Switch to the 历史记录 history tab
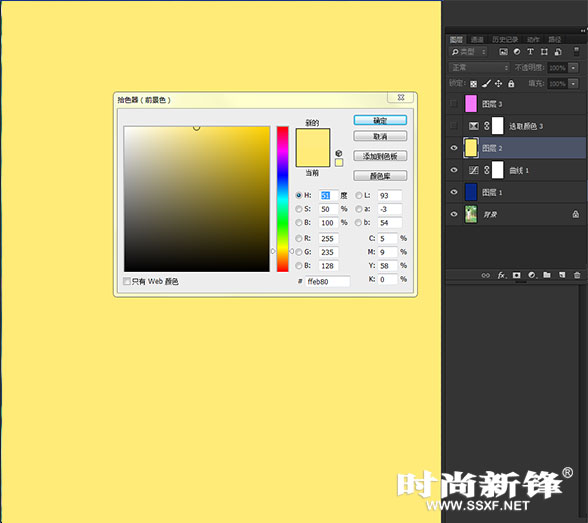This screenshot has height=523, width=588. click(x=505, y=39)
